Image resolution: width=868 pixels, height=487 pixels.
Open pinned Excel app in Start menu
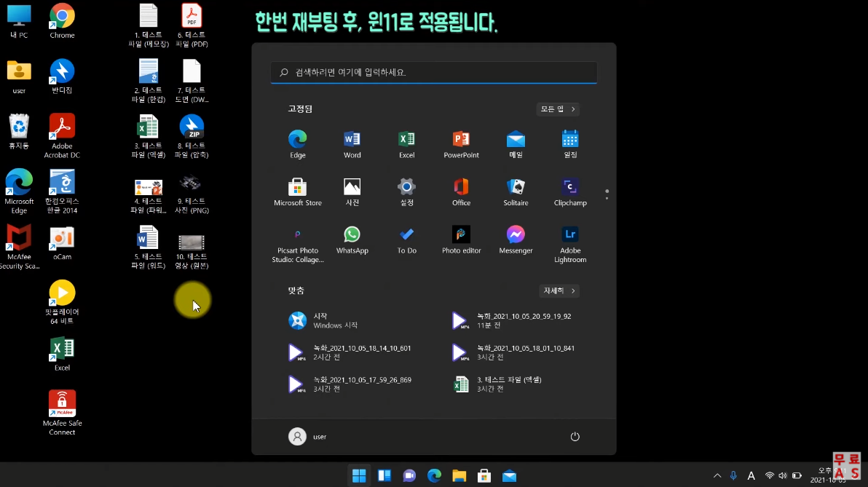406,144
